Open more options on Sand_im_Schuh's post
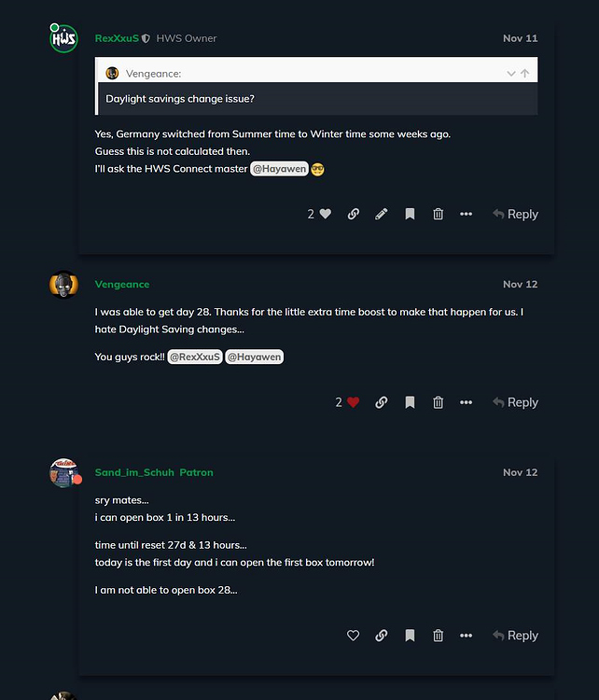Image resolution: width=599 pixels, height=700 pixels. 467,636
